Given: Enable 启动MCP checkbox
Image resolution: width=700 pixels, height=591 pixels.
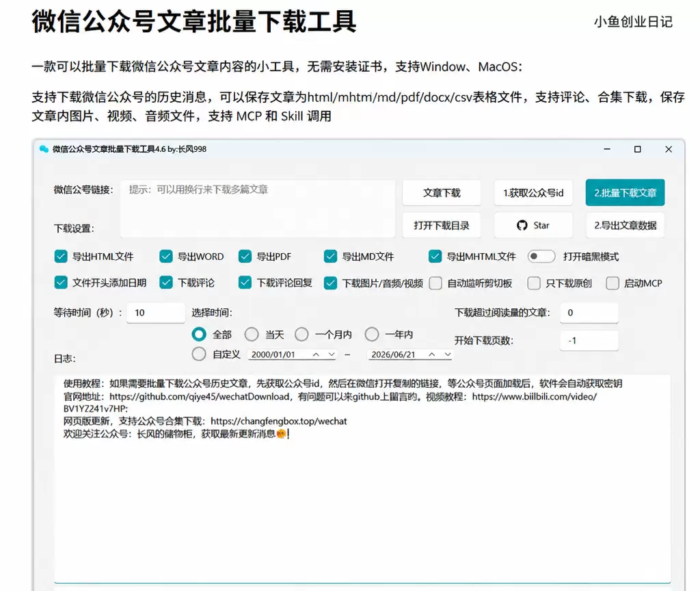Looking at the screenshot, I should click(x=612, y=283).
